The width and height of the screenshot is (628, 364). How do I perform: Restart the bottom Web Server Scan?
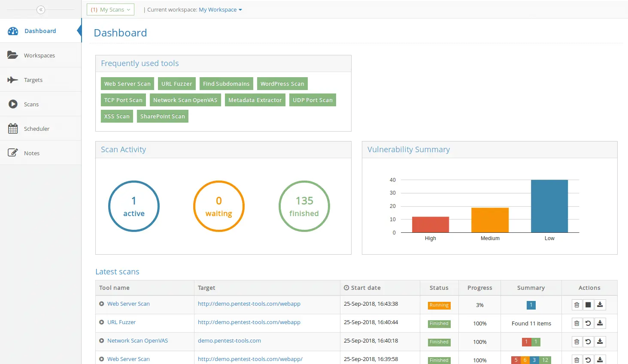tap(589, 360)
